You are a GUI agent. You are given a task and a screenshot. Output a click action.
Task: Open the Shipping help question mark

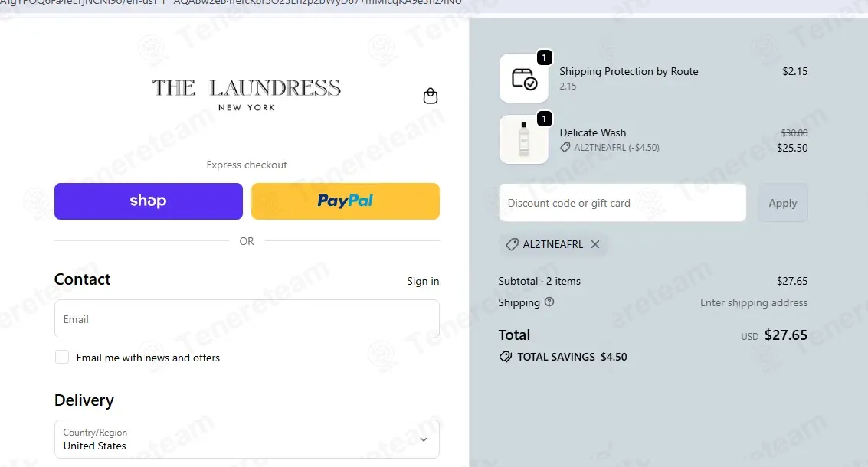coord(549,302)
